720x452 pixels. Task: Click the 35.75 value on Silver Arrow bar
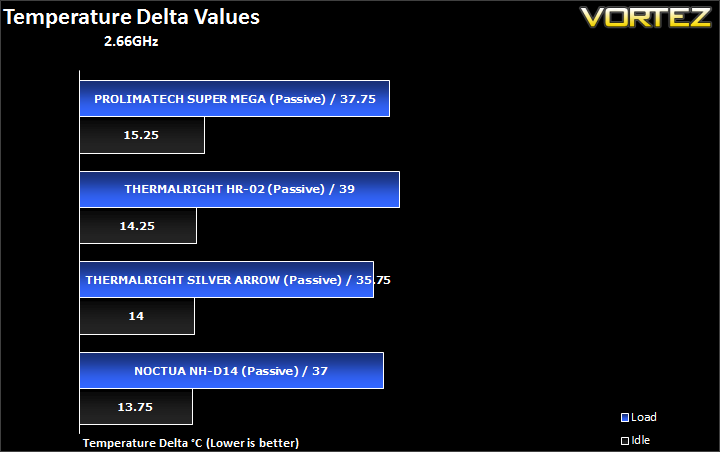coord(373,280)
